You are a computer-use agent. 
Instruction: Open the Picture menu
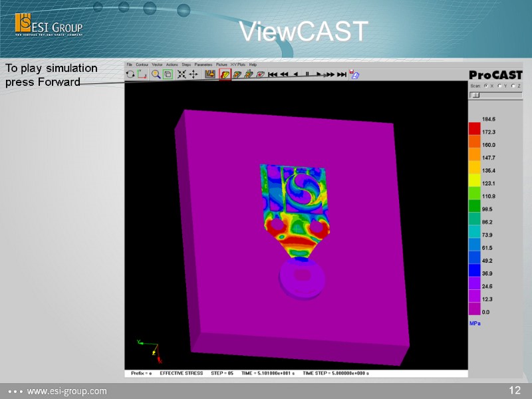(x=220, y=64)
